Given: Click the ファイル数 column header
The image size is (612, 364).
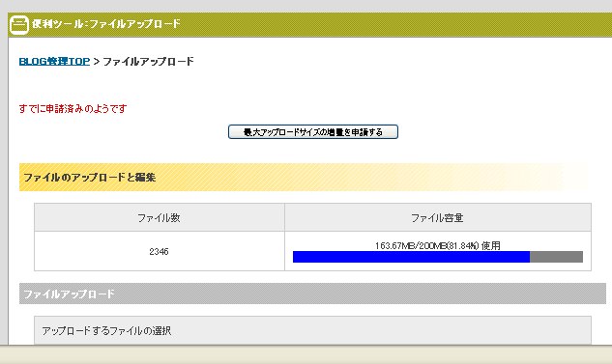Looking at the screenshot, I should coord(160,217).
